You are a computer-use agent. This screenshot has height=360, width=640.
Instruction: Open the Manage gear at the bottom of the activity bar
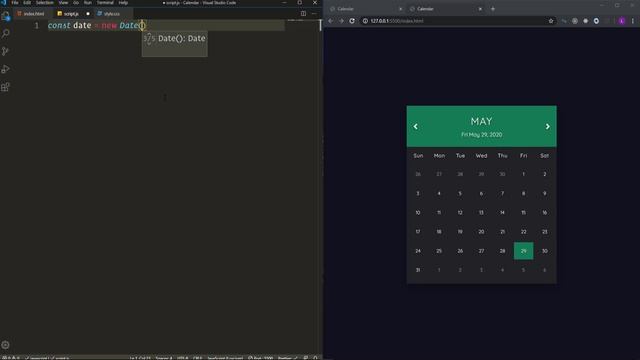tap(6, 345)
